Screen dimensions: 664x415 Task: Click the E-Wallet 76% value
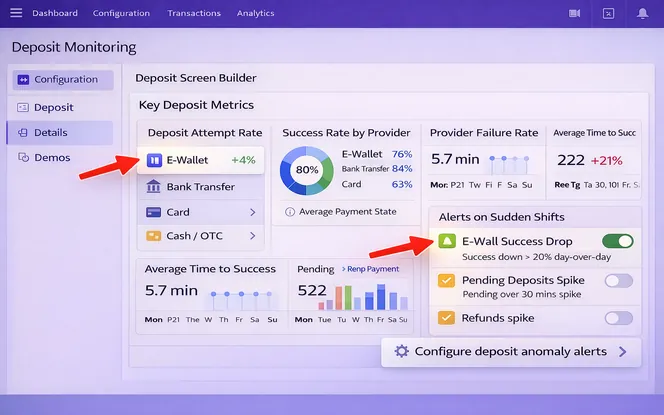pyautogui.click(x=402, y=154)
